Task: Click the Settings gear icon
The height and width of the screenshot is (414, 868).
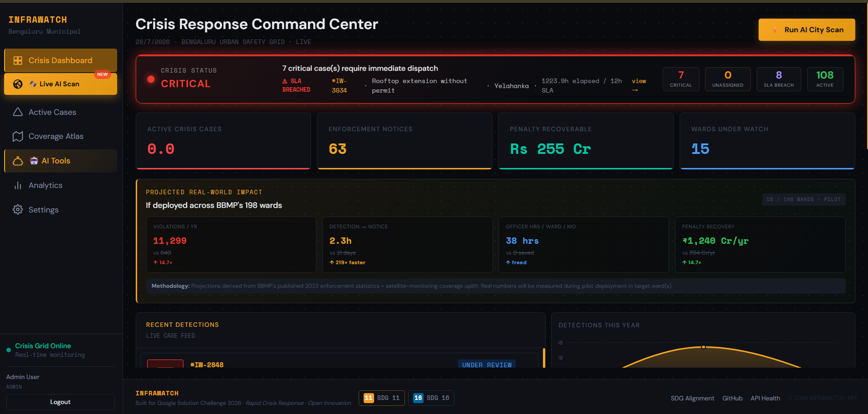Action: click(x=18, y=210)
